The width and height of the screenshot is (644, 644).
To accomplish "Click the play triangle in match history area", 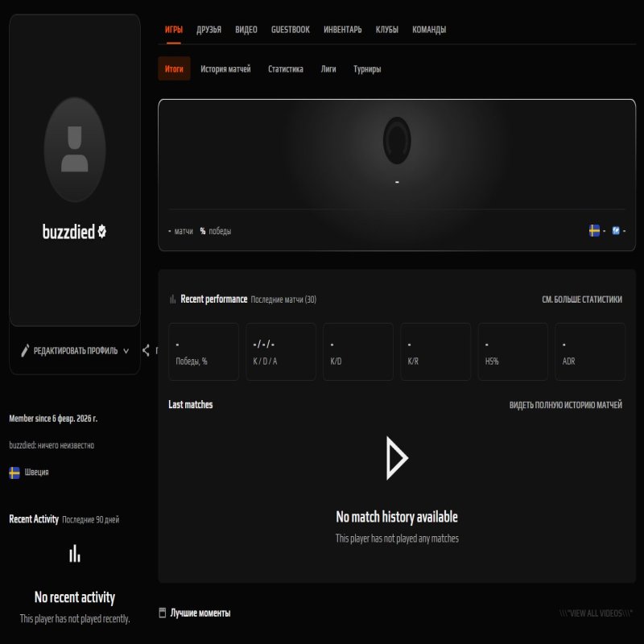I will pos(398,456).
